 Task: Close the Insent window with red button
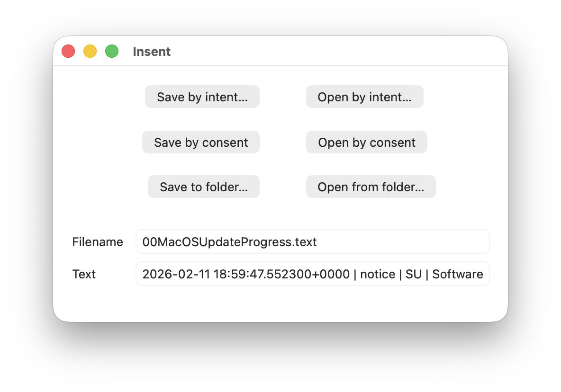pos(68,51)
